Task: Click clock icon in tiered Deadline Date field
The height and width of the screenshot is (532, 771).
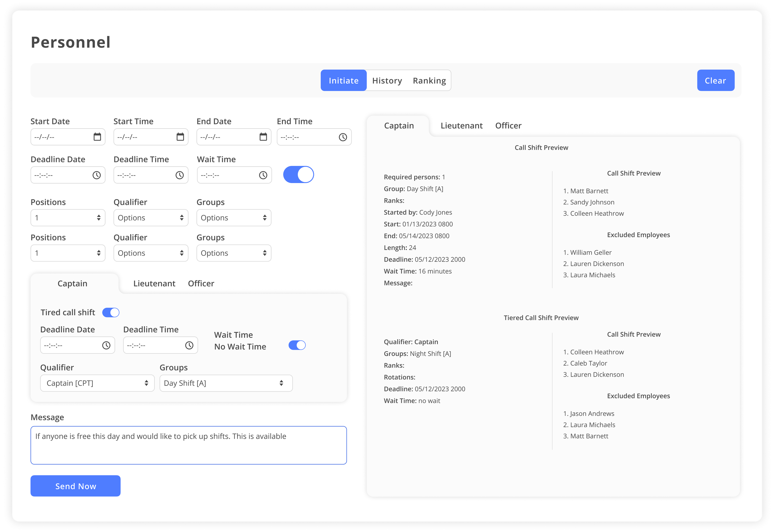Action: pyautogui.click(x=106, y=345)
